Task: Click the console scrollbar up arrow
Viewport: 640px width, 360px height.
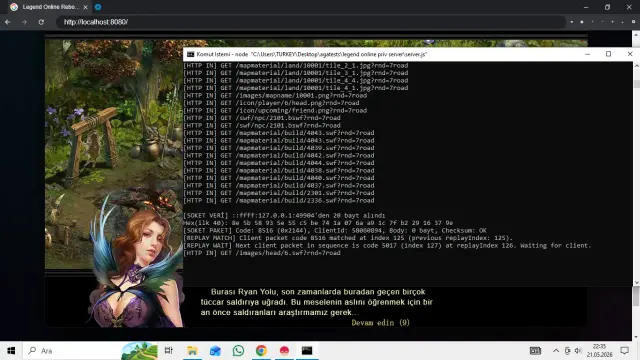Action: (636, 65)
